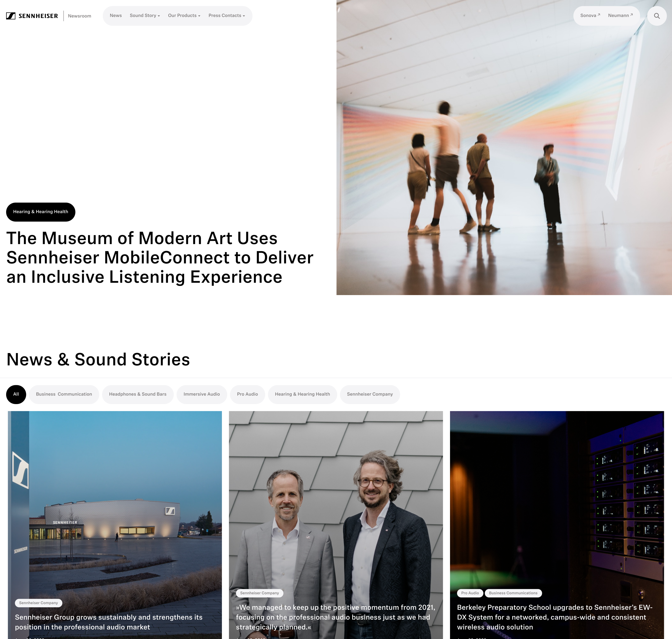This screenshot has width=672, height=639.
Task: Expand the Sound Story dropdown menu
Action: click(145, 16)
